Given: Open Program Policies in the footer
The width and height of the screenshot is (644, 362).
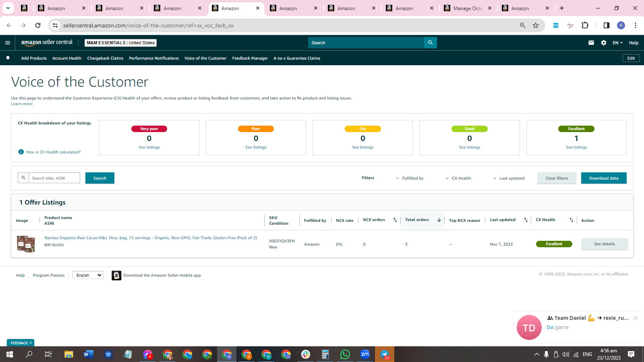Looking at the screenshot, I should [x=49, y=275].
